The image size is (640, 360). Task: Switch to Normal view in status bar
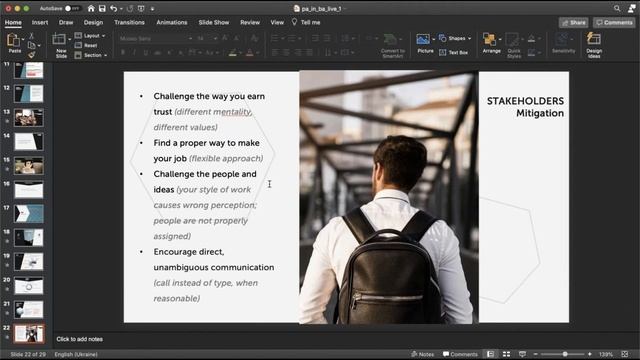[490, 354]
